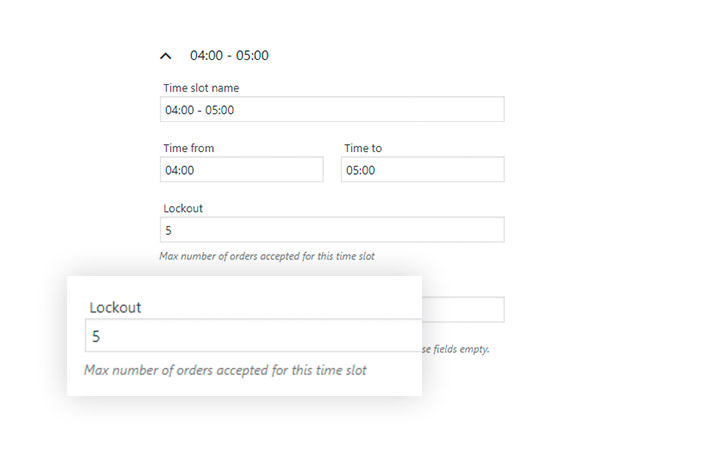Click enlarged 'Max number of orders' hint text

(x=225, y=370)
